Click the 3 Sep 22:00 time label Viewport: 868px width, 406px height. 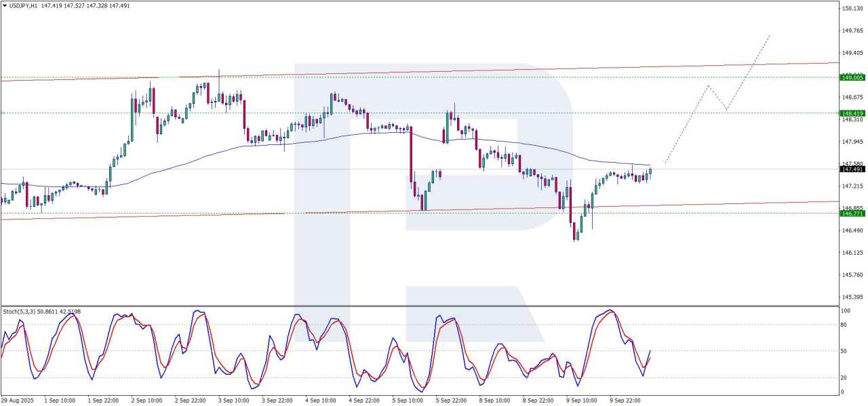pyautogui.click(x=278, y=401)
